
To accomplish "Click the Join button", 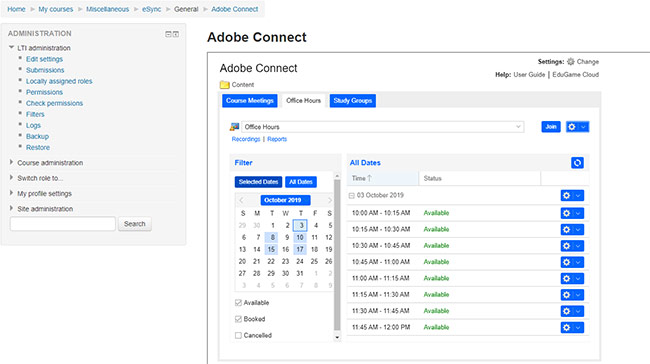I will [x=551, y=127].
